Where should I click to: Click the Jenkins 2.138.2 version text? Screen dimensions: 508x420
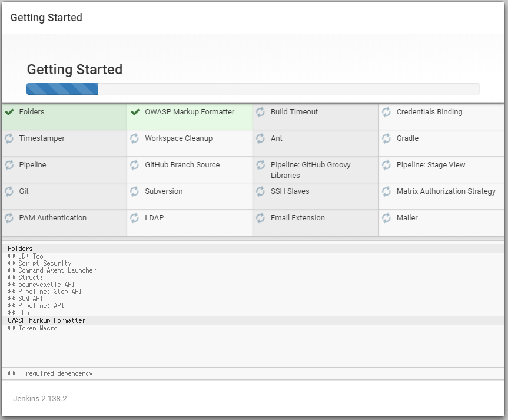click(40, 398)
